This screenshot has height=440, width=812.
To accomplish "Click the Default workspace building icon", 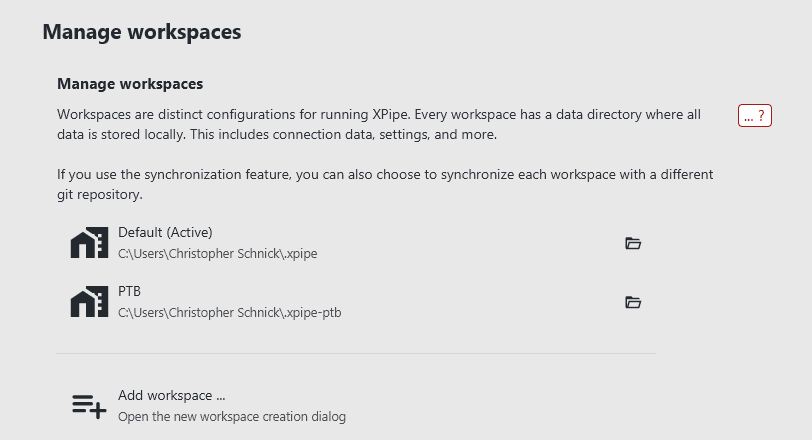I will [x=89, y=243].
